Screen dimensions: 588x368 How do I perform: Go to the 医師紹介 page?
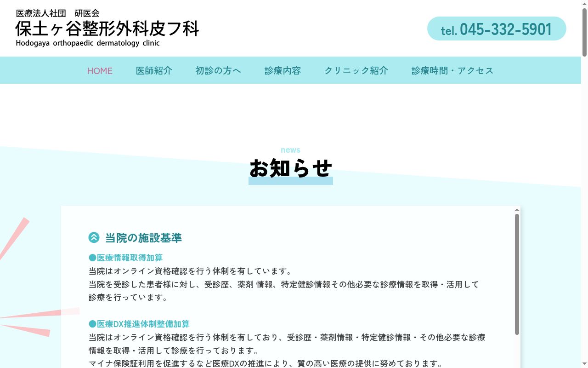pyautogui.click(x=154, y=71)
